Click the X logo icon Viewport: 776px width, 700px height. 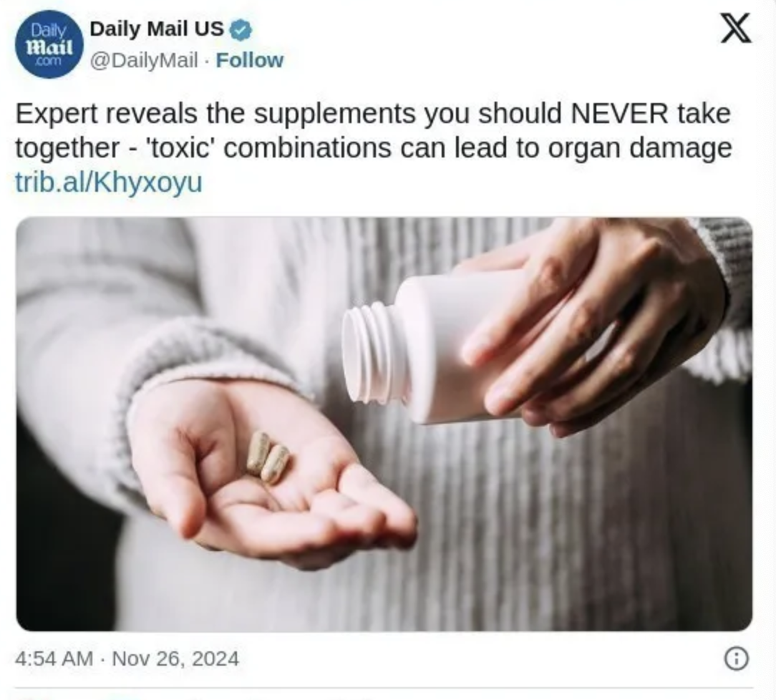coord(735,29)
